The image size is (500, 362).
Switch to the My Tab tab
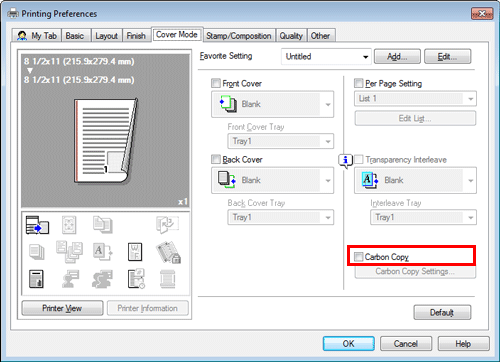(x=37, y=36)
